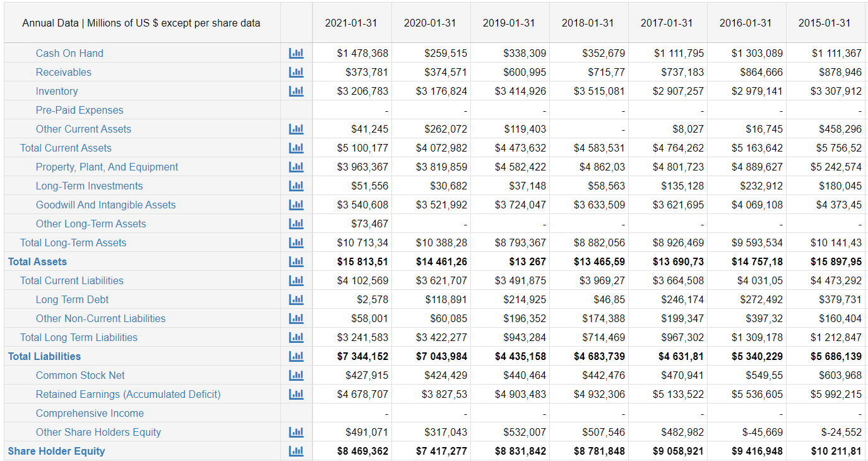Open the Property, Plant, And Equipment chart icon
The image size is (868, 461).
[297, 167]
